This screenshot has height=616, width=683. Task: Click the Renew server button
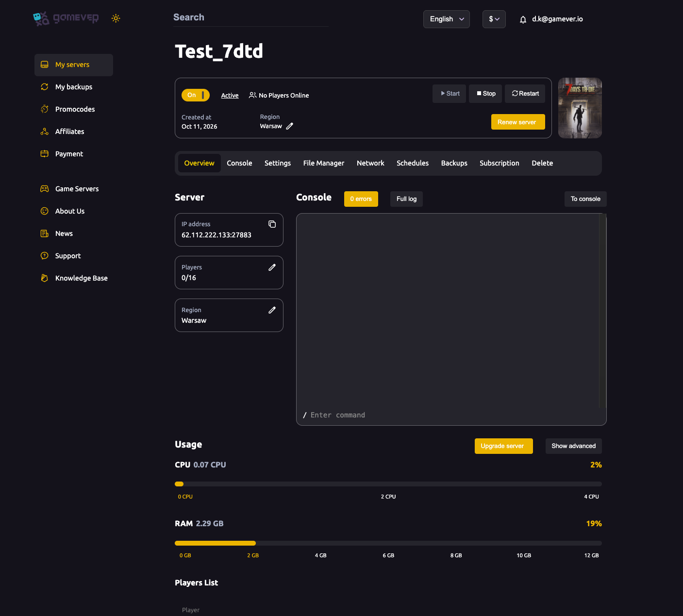[x=518, y=122]
